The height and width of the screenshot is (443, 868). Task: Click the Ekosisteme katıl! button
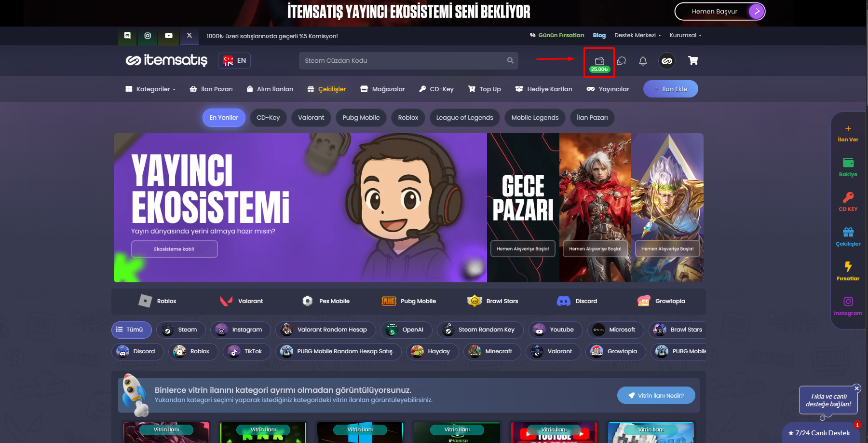click(174, 249)
